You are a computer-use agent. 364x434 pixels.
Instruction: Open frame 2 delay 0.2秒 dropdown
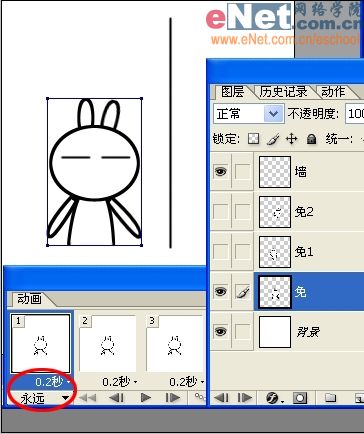(x=120, y=382)
